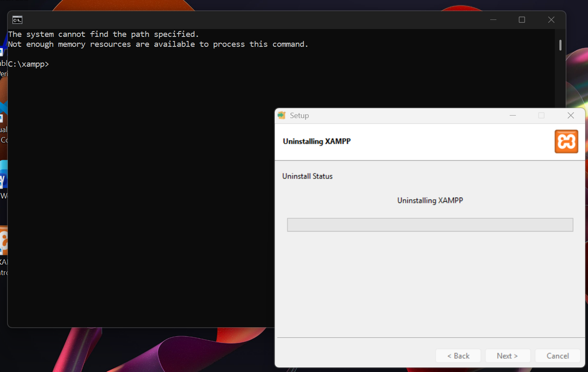Close the Setup window
Image resolution: width=588 pixels, height=372 pixels.
click(571, 116)
